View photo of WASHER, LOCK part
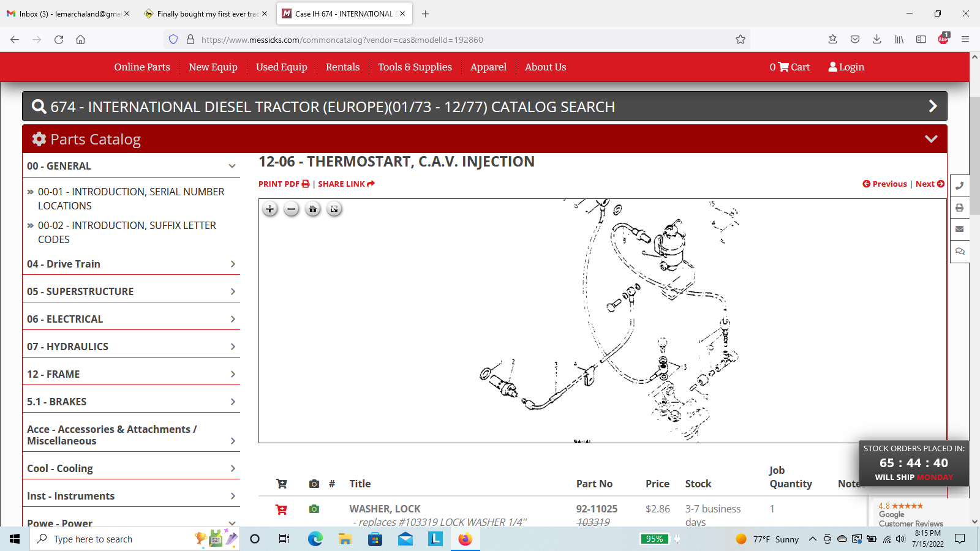This screenshot has width=980, height=551. point(314,509)
